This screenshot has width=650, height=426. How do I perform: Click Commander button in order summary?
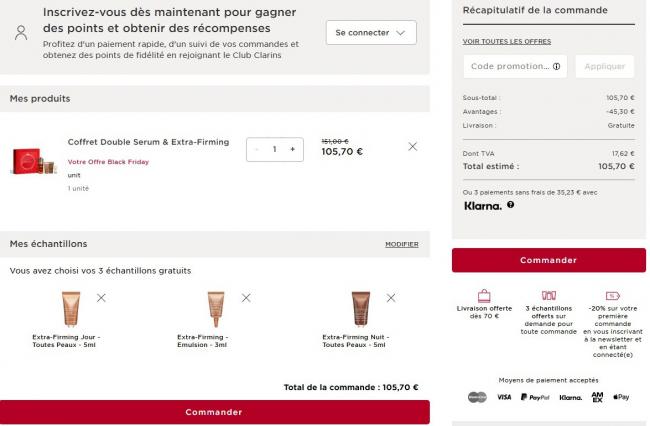tap(548, 260)
